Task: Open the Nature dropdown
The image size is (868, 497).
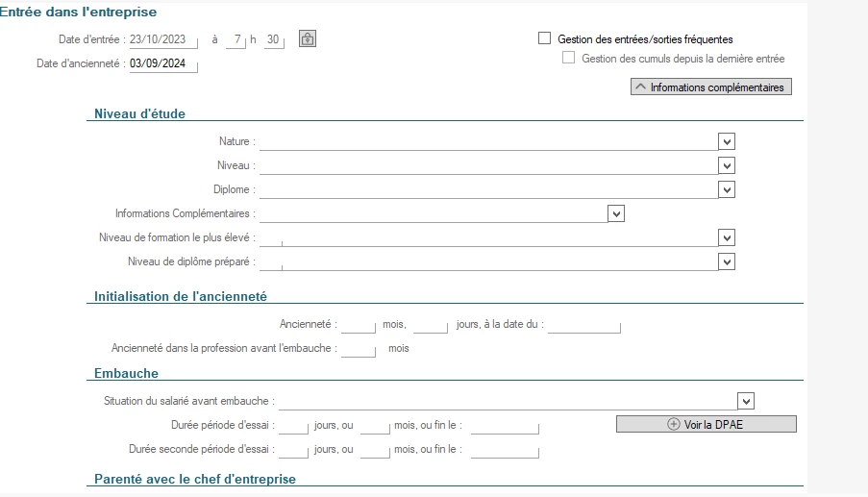Action: pyautogui.click(x=727, y=141)
